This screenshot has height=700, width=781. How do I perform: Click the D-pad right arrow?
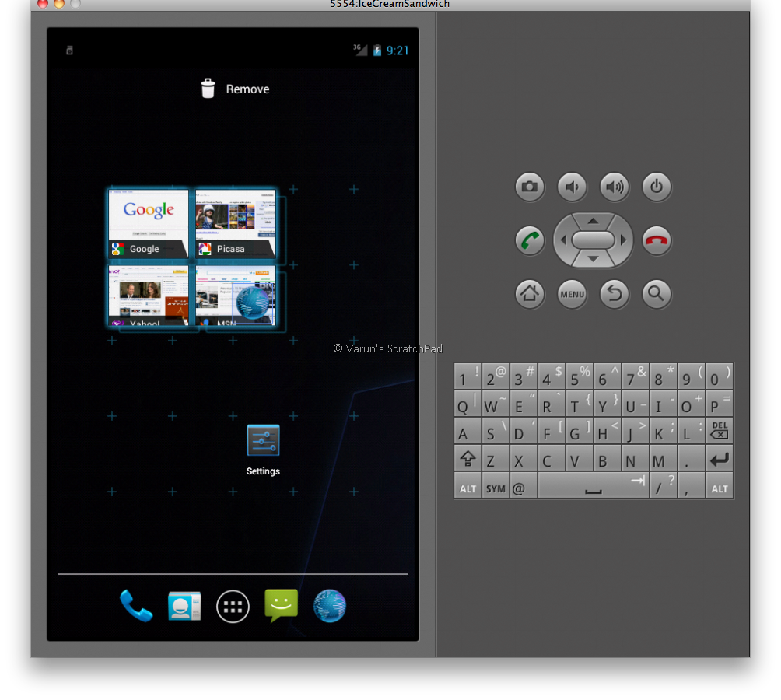[x=623, y=240]
